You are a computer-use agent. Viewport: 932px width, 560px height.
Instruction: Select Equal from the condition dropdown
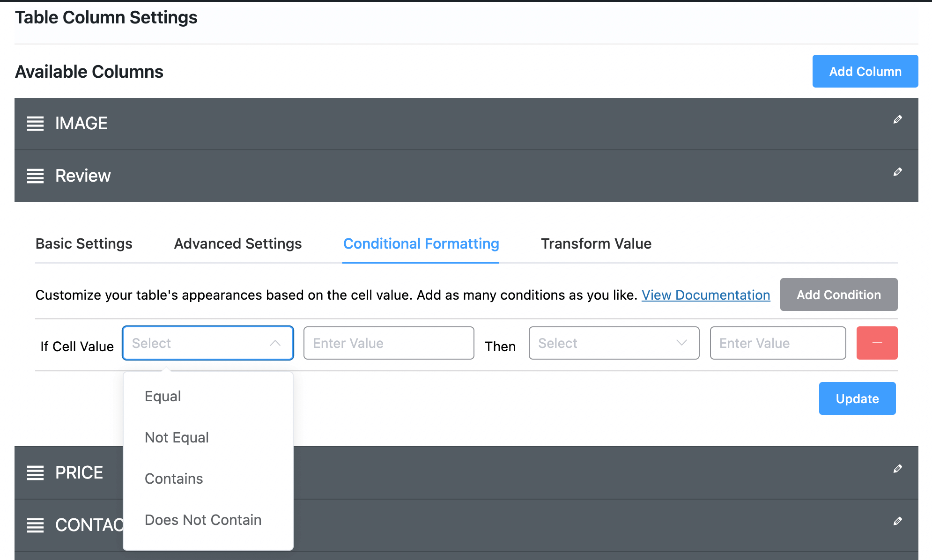pyautogui.click(x=163, y=396)
